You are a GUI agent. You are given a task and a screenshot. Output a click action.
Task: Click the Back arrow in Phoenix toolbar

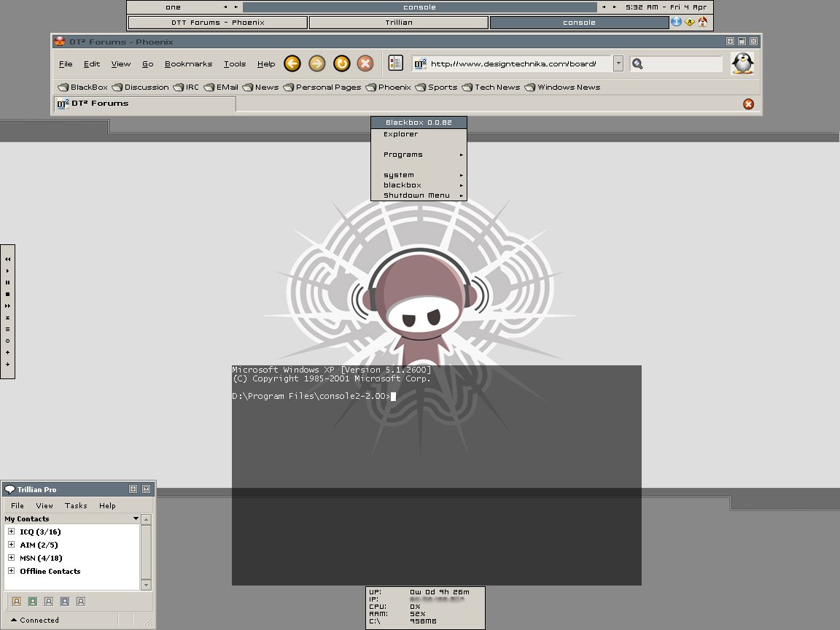click(x=292, y=63)
